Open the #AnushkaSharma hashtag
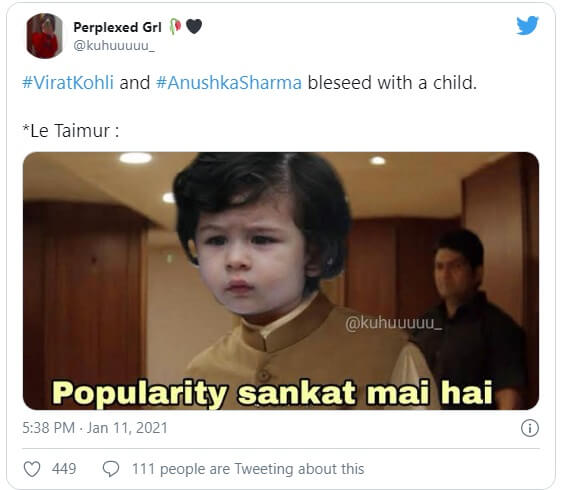Screen dimensions: 563x490 coord(229,83)
